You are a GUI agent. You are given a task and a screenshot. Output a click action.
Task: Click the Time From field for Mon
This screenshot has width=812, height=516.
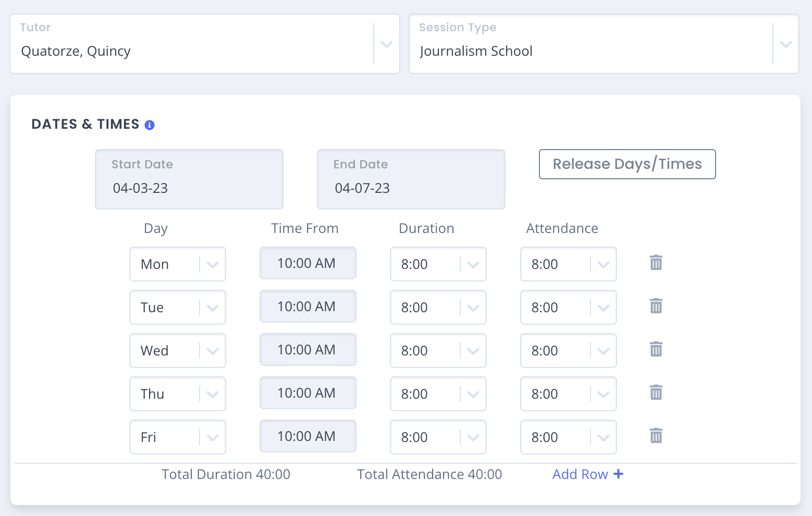308,263
